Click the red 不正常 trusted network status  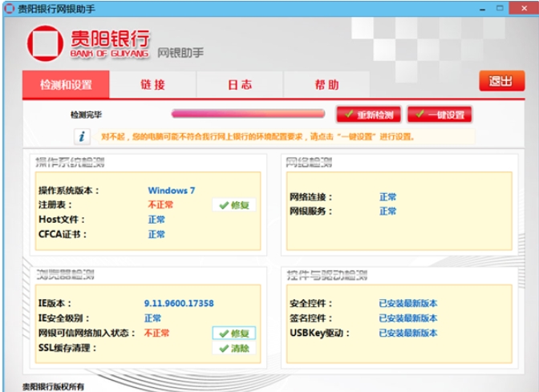pos(156,333)
